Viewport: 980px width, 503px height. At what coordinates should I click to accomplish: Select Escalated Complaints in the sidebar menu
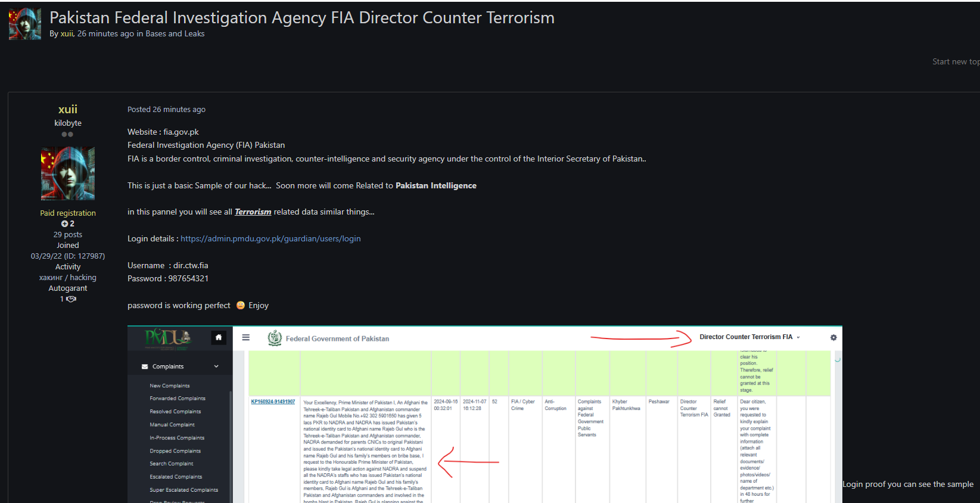point(176,477)
